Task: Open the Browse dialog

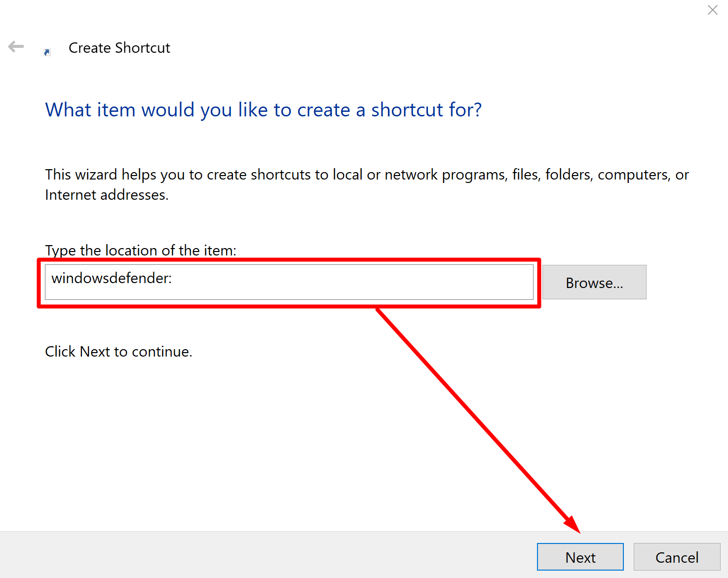Action: click(x=594, y=282)
